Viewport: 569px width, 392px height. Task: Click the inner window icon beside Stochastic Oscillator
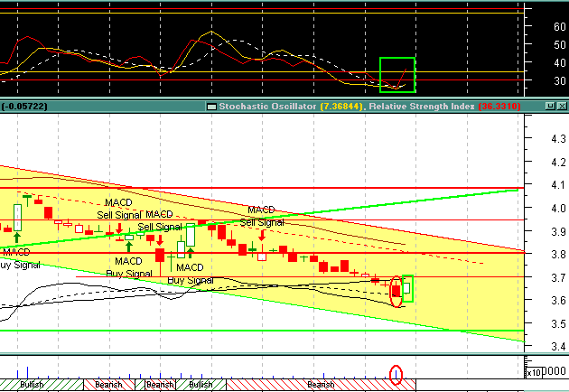tap(211, 107)
